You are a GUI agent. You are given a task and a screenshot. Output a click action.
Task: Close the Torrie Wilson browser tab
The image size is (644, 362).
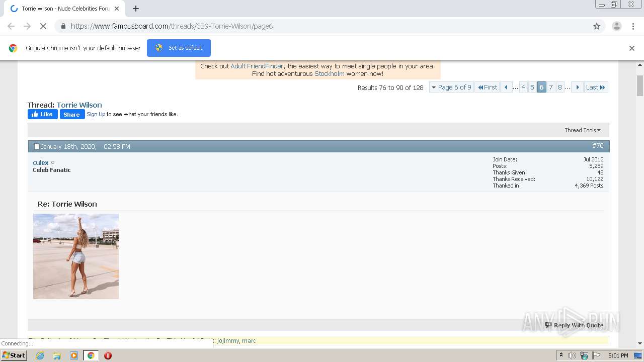tap(117, 9)
